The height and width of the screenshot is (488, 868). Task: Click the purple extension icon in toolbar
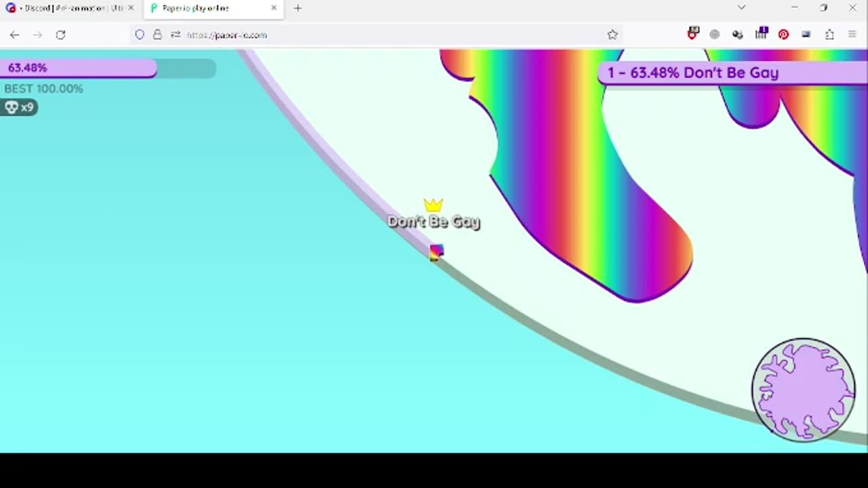[x=761, y=35]
